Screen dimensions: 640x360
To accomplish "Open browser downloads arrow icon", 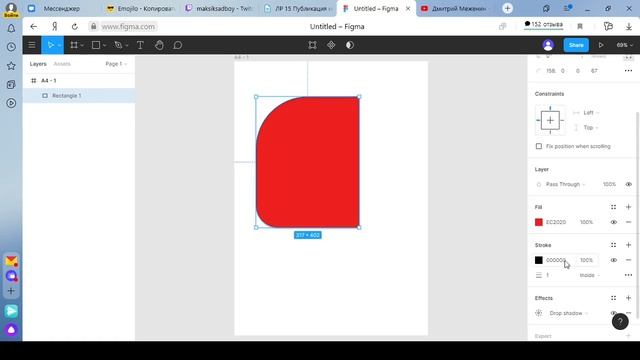I will click(x=629, y=27).
